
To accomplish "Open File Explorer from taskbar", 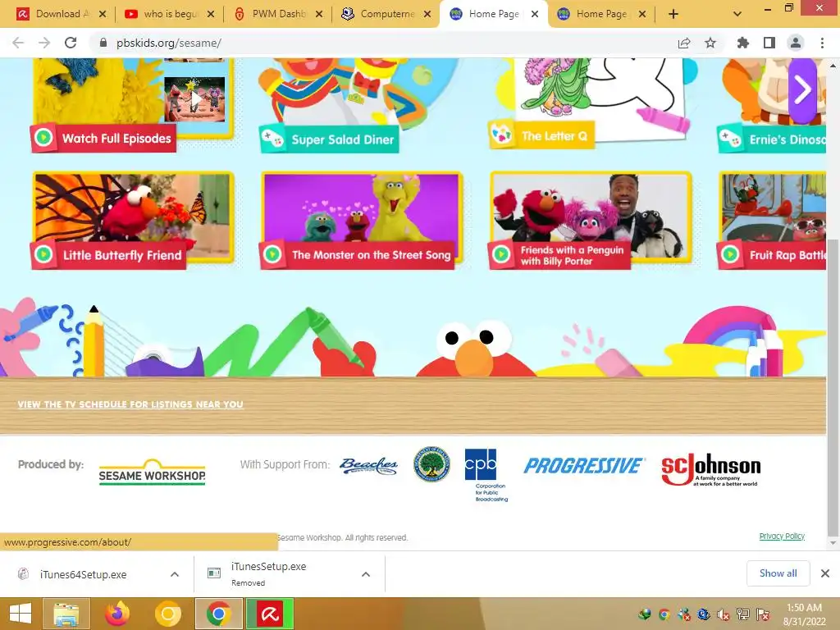I will (x=66, y=614).
